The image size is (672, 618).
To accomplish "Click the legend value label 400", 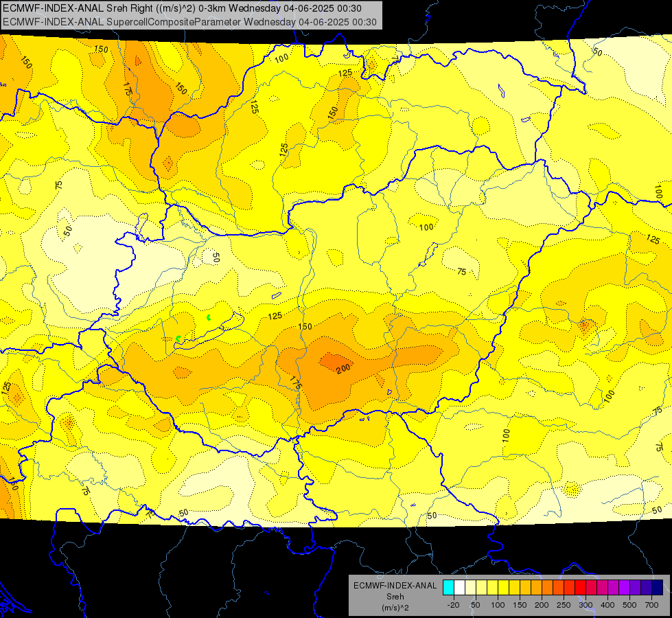I will tap(607, 605).
